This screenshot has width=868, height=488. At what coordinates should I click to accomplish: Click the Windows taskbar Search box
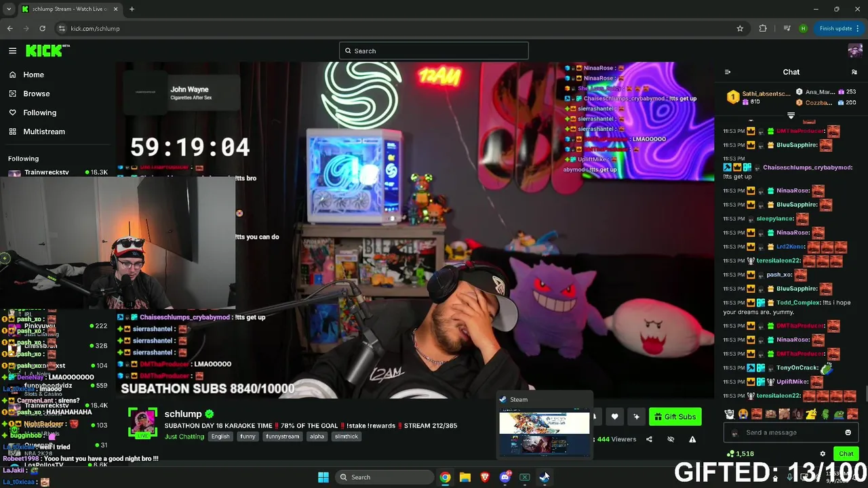click(384, 477)
